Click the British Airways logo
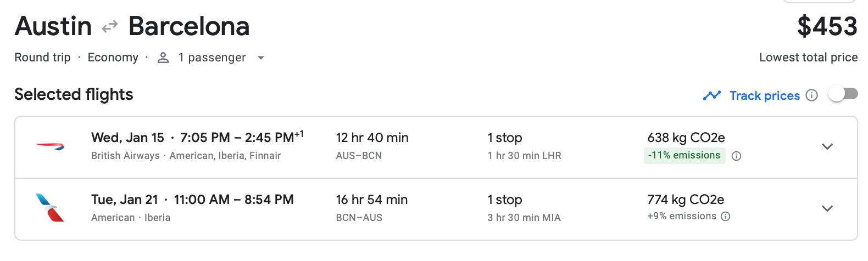This screenshot has width=868, height=261. tap(50, 146)
